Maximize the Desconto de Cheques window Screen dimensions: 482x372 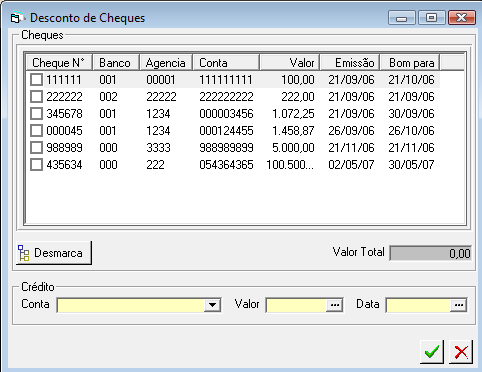click(x=431, y=18)
